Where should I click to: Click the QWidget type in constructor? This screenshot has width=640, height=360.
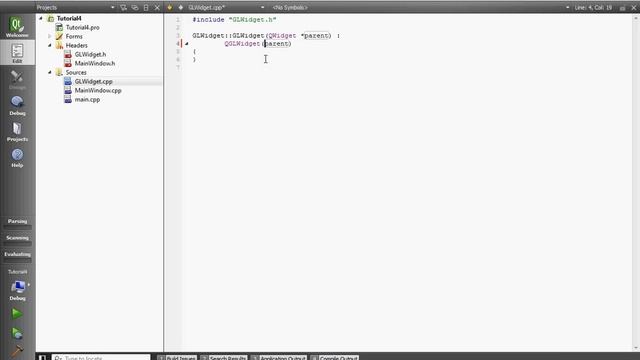(x=282, y=36)
